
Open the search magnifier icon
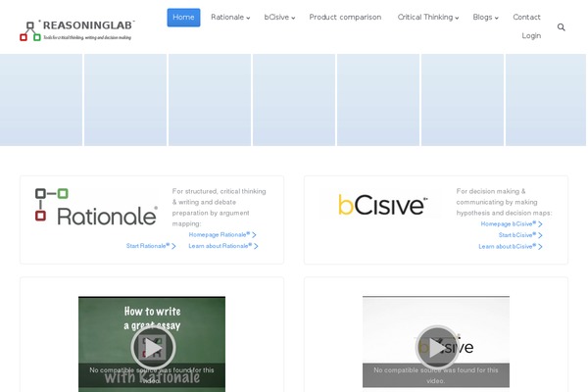pyautogui.click(x=561, y=27)
